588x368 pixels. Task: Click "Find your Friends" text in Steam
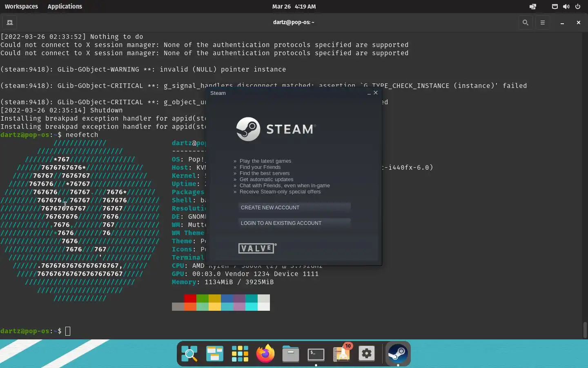pyautogui.click(x=260, y=167)
